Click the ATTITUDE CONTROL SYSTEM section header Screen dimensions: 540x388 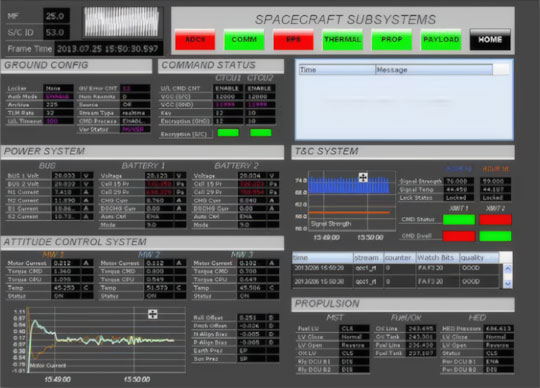pos(143,242)
